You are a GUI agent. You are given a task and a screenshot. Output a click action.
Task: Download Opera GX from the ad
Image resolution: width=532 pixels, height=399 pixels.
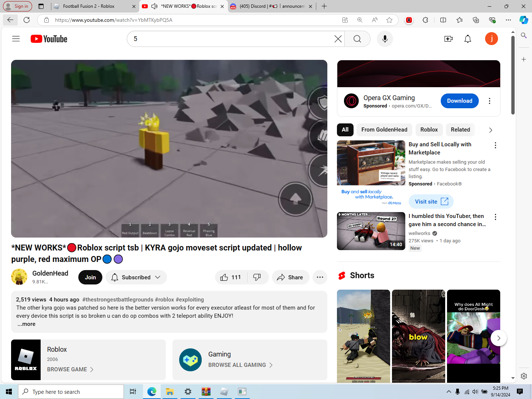tap(460, 101)
